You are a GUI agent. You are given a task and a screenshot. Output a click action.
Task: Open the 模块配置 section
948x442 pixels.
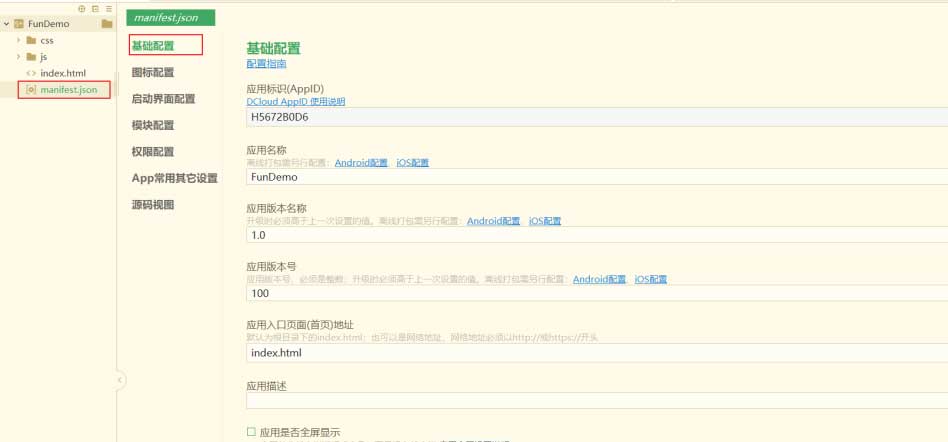click(153, 126)
